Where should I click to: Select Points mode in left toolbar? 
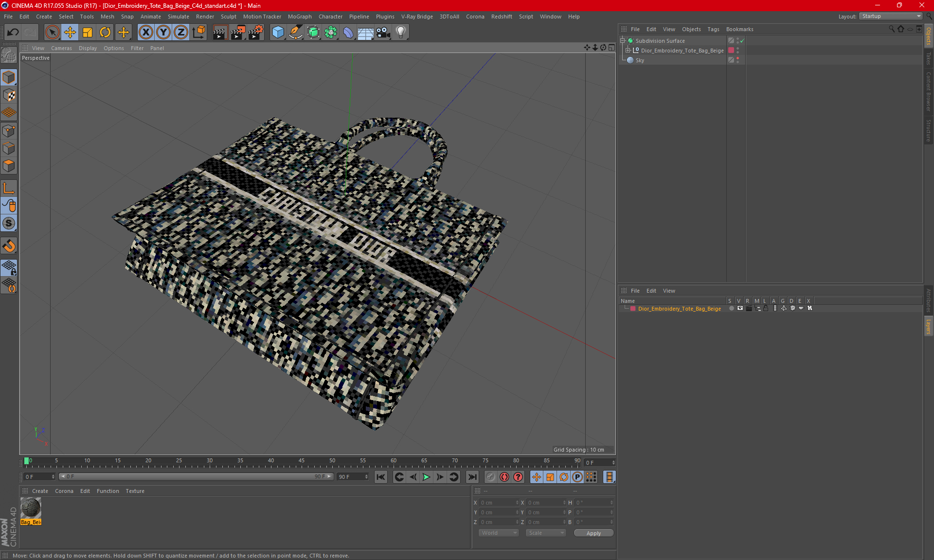click(x=9, y=130)
